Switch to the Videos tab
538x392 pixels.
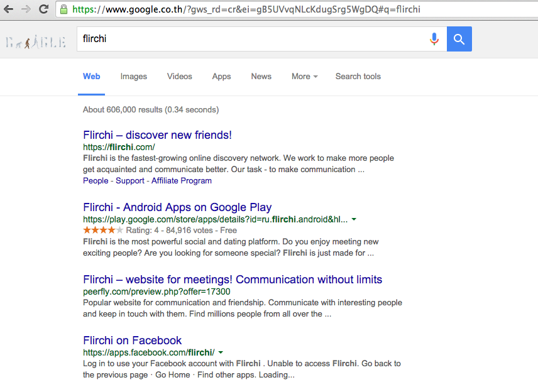(180, 77)
